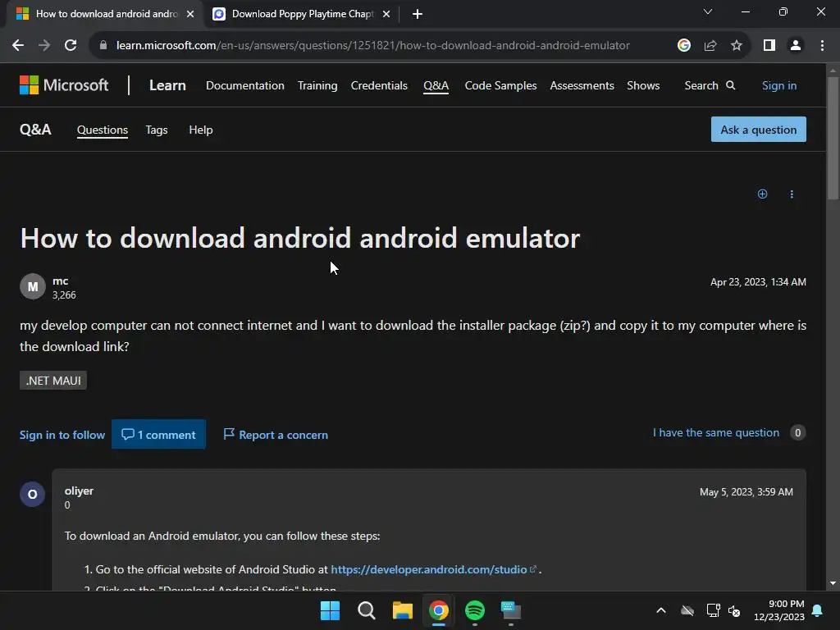Select Questions sub-navigation tab
This screenshot has width=840, height=630.
tap(103, 130)
